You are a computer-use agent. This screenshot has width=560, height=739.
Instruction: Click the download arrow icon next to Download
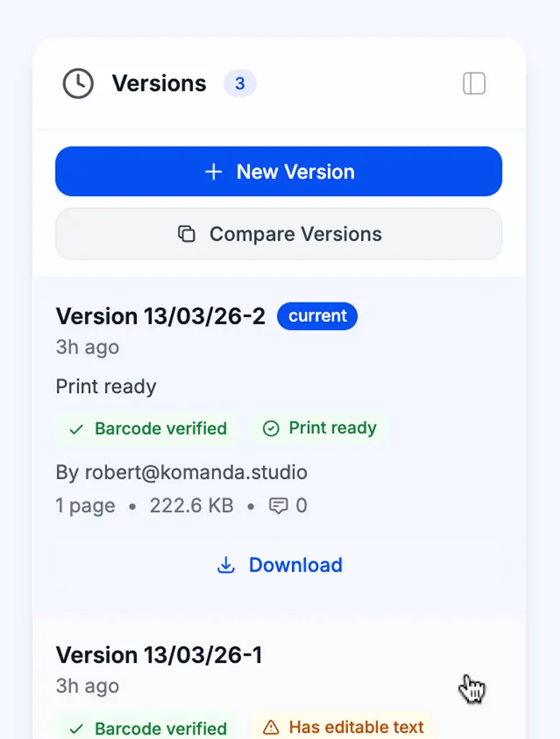coord(226,565)
